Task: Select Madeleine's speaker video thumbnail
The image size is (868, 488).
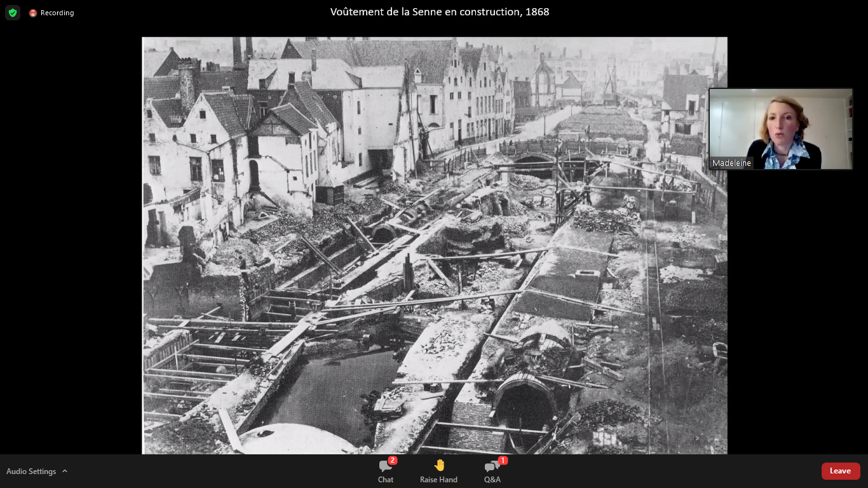Action: pyautogui.click(x=780, y=129)
